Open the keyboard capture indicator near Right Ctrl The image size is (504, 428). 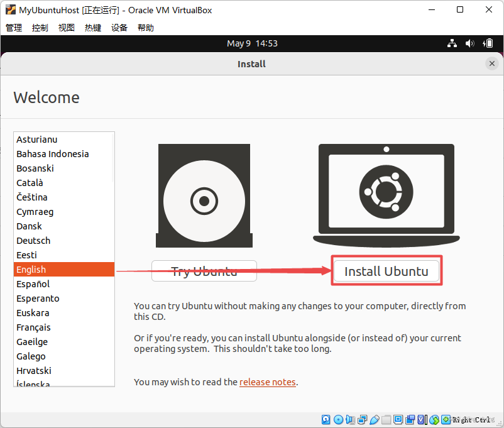coord(446,420)
